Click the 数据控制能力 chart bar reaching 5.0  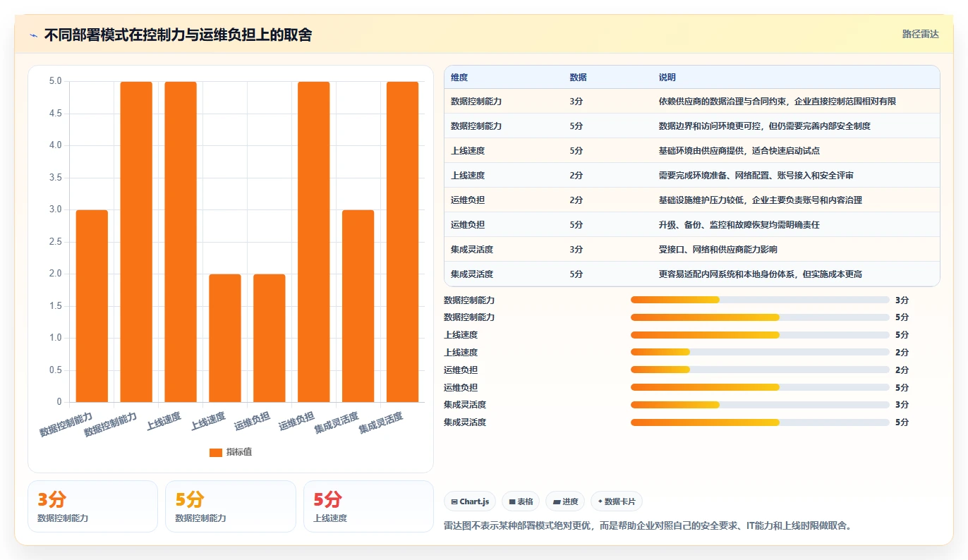136,242
